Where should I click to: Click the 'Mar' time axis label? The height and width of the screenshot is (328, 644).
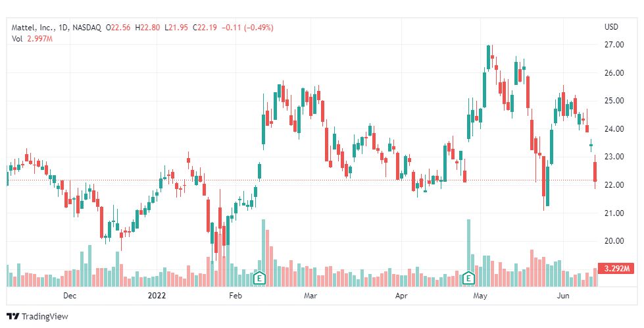coord(310,296)
